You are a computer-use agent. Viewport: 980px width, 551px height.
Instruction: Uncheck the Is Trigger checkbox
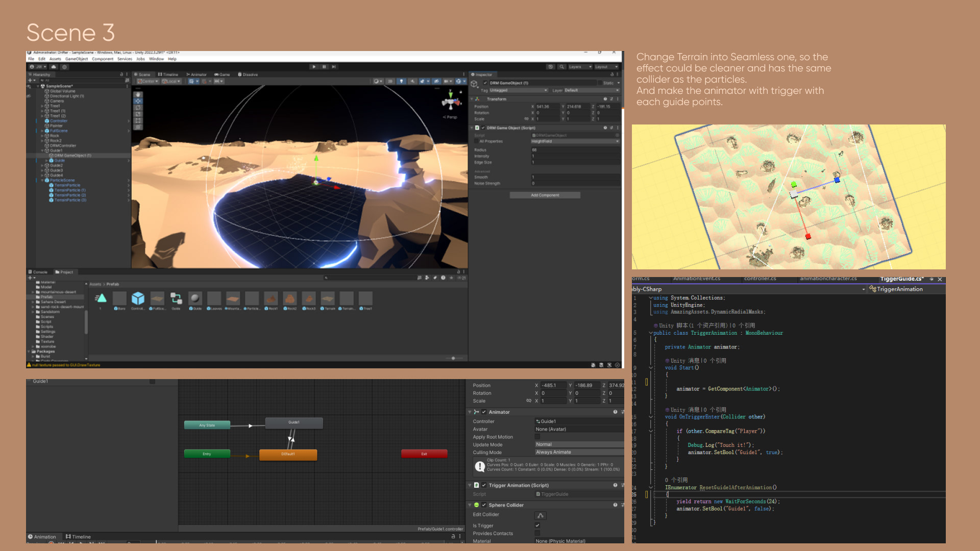pyautogui.click(x=537, y=525)
